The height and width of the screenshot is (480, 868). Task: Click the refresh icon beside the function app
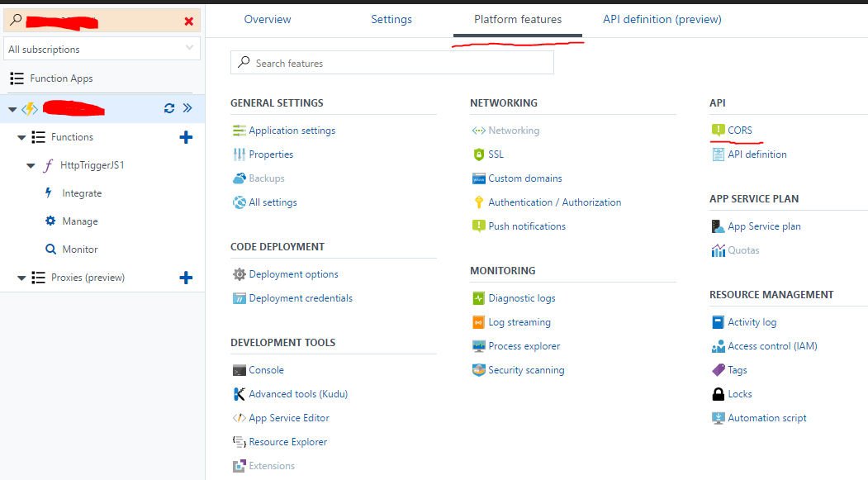pyautogui.click(x=169, y=108)
